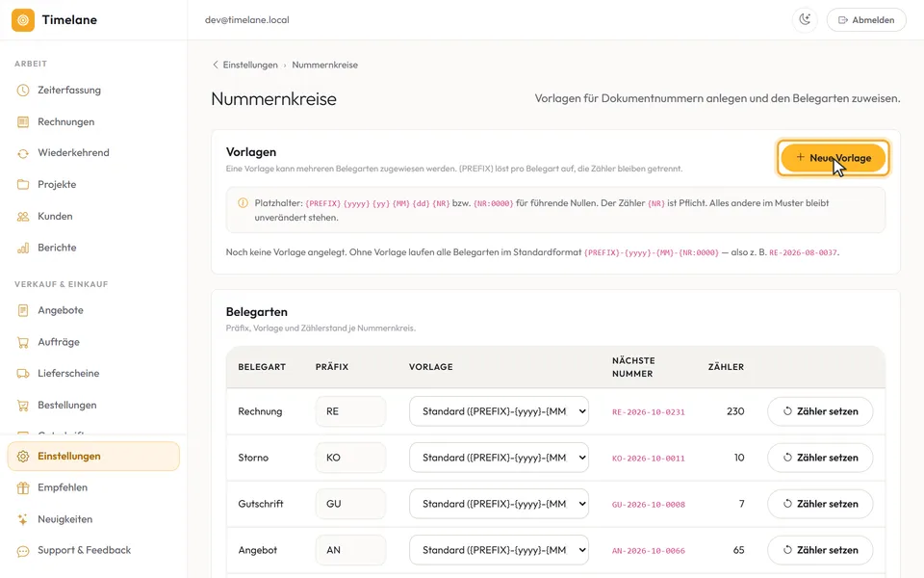
Task: Click Zähler setzen for Rechnung
Action: 820,411
